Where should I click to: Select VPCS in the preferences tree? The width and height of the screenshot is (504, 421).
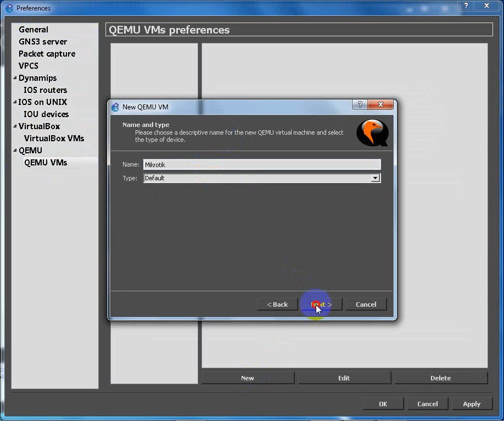coord(29,65)
